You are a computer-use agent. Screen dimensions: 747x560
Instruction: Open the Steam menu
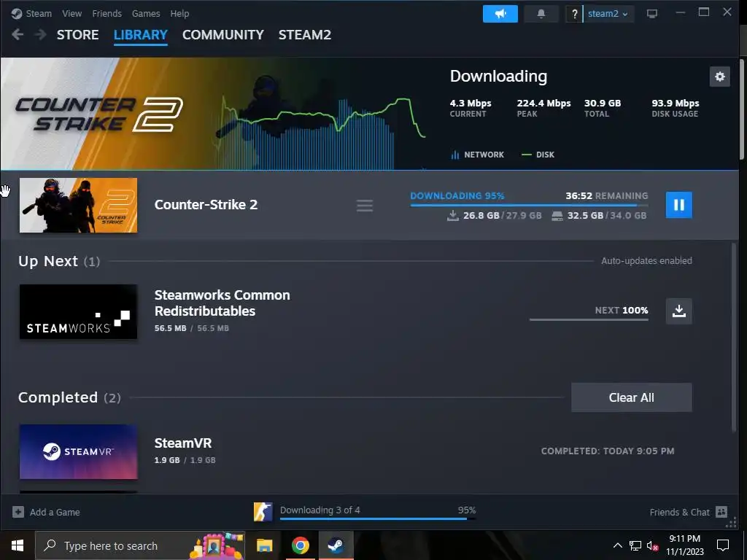pos(39,13)
